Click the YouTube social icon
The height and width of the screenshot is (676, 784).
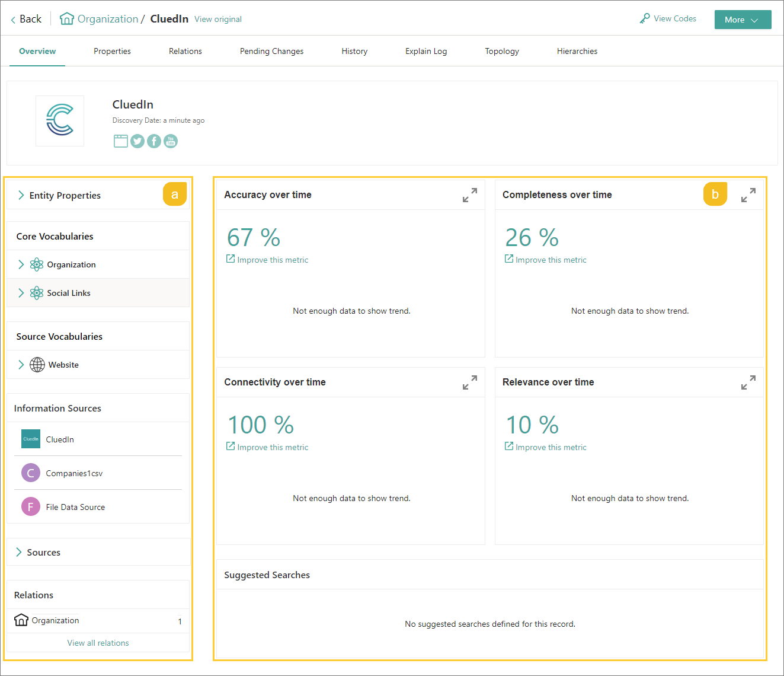pyautogui.click(x=171, y=141)
